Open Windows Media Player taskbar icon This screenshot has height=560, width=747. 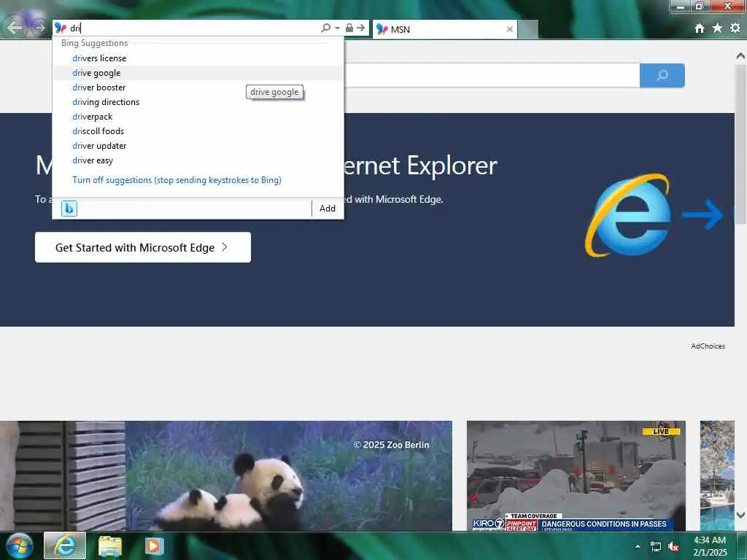tap(154, 545)
